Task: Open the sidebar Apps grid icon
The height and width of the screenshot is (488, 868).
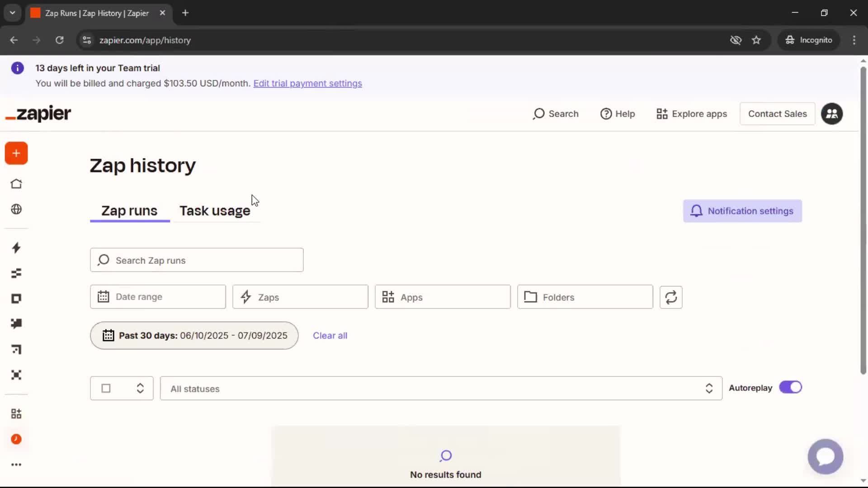Action: point(16,413)
